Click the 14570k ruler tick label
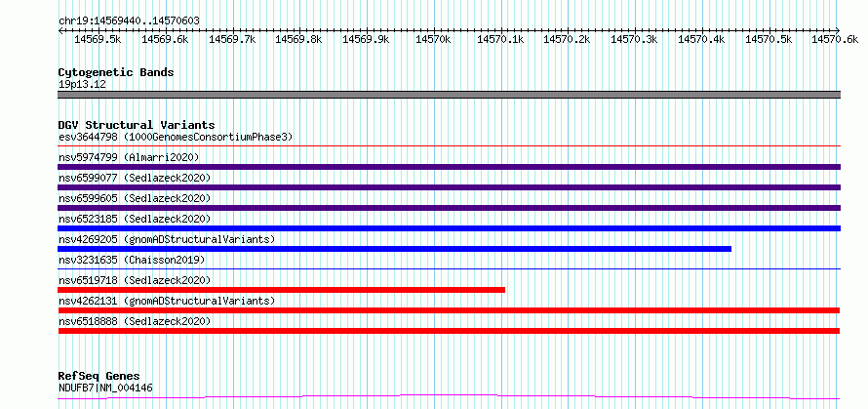This screenshot has height=409, width=868. coord(435,39)
